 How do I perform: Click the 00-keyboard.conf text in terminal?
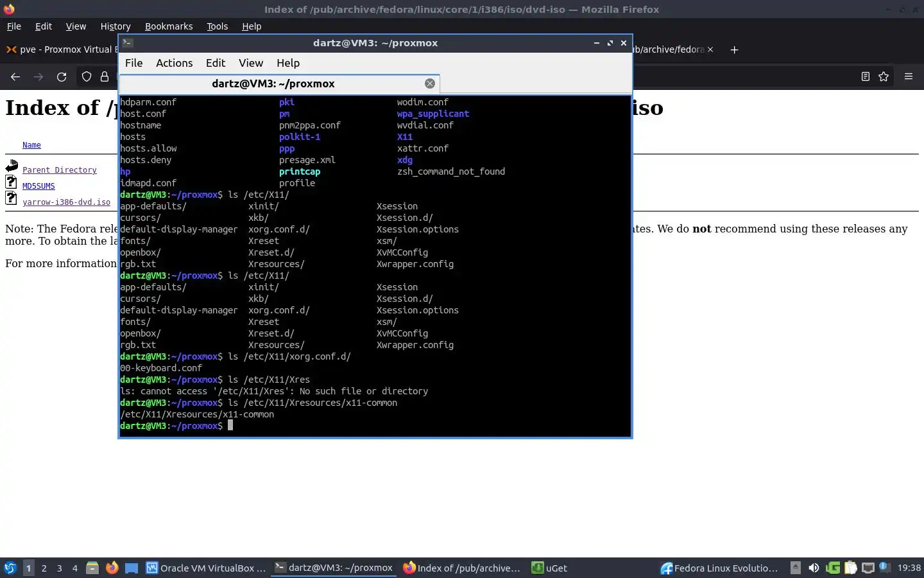161,368
